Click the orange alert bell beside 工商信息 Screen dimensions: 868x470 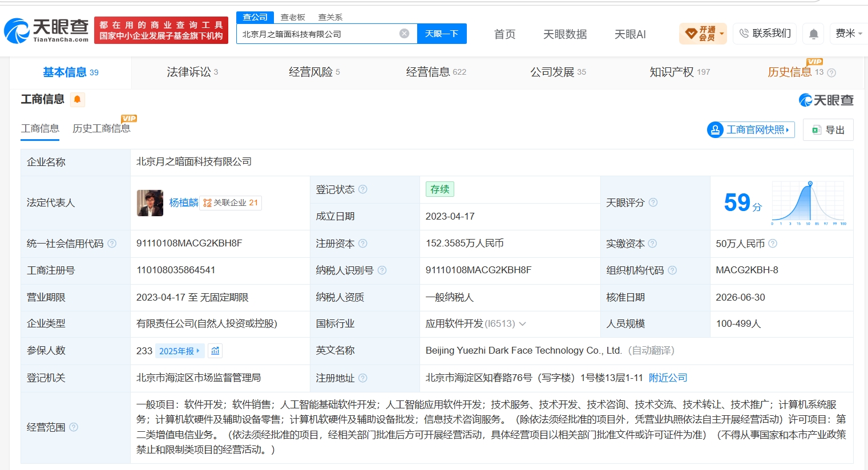[77, 99]
